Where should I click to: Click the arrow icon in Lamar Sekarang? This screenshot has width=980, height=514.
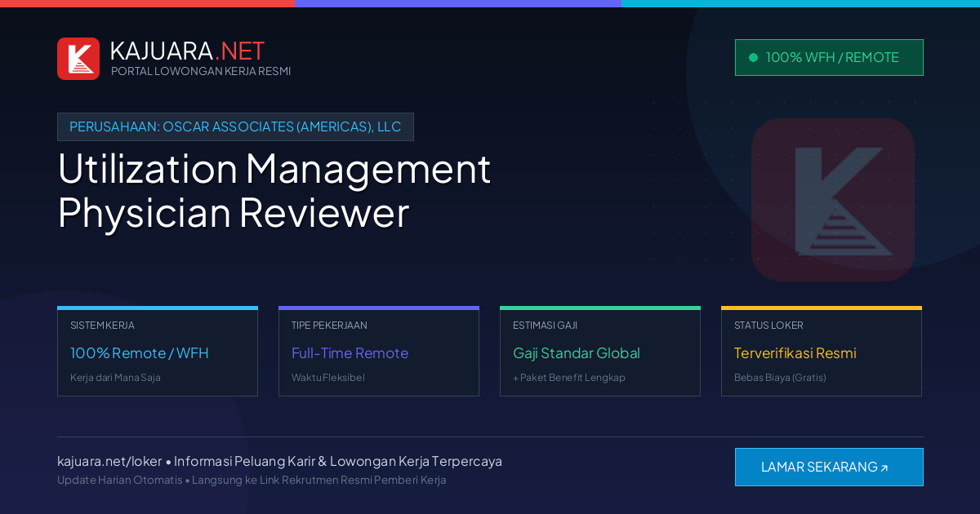click(884, 468)
